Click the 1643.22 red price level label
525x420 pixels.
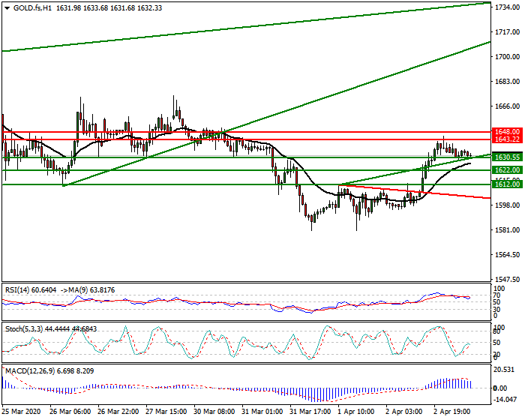(507, 139)
